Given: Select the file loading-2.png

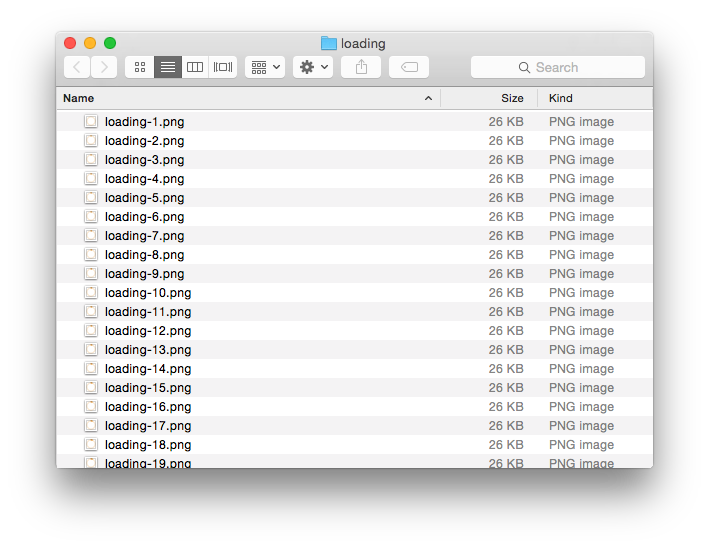Looking at the screenshot, I should coord(354,141).
